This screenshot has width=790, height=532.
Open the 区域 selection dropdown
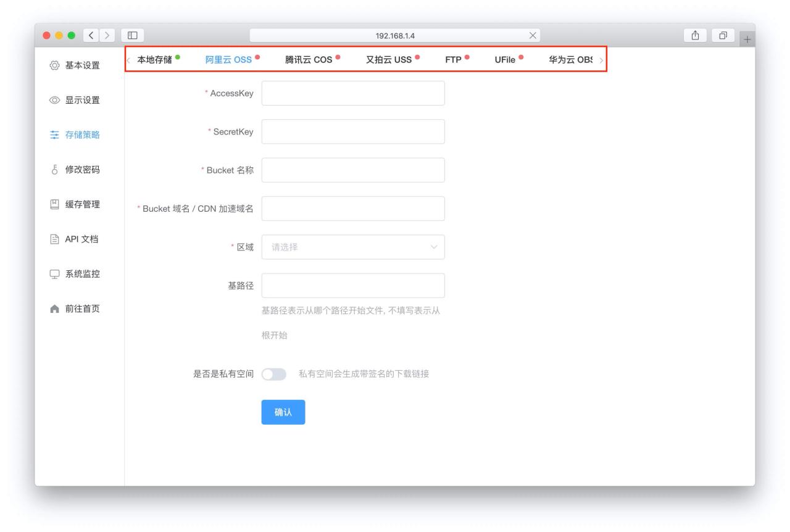pos(353,247)
